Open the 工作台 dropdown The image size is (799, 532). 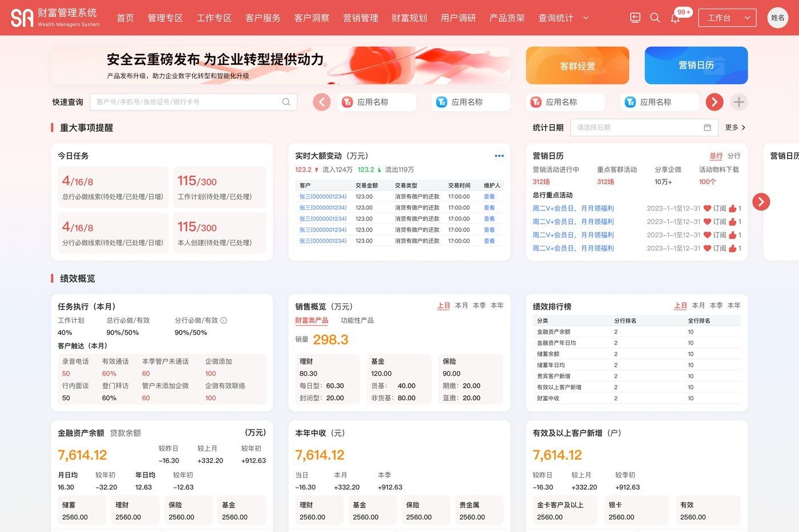[x=728, y=18]
